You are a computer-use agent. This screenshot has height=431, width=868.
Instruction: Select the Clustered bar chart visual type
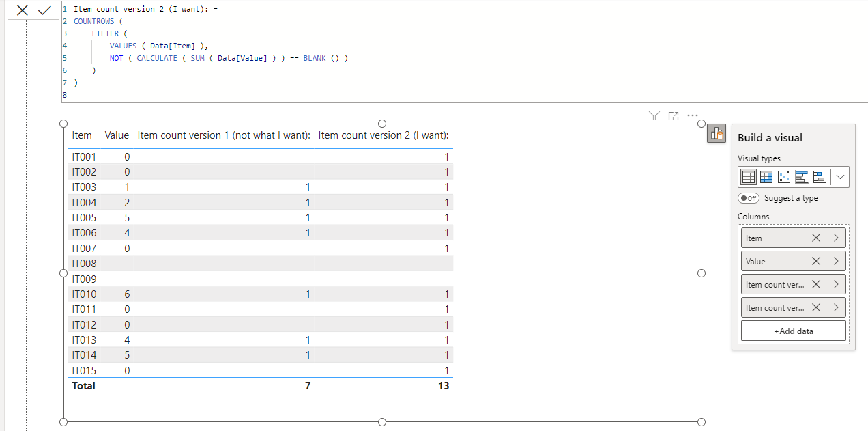(802, 177)
